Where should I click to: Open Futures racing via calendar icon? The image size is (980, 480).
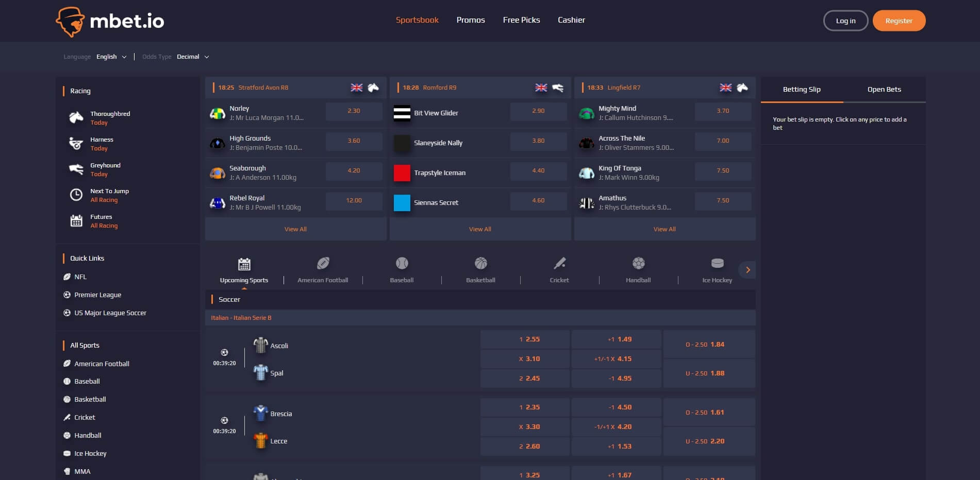(x=76, y=221)
